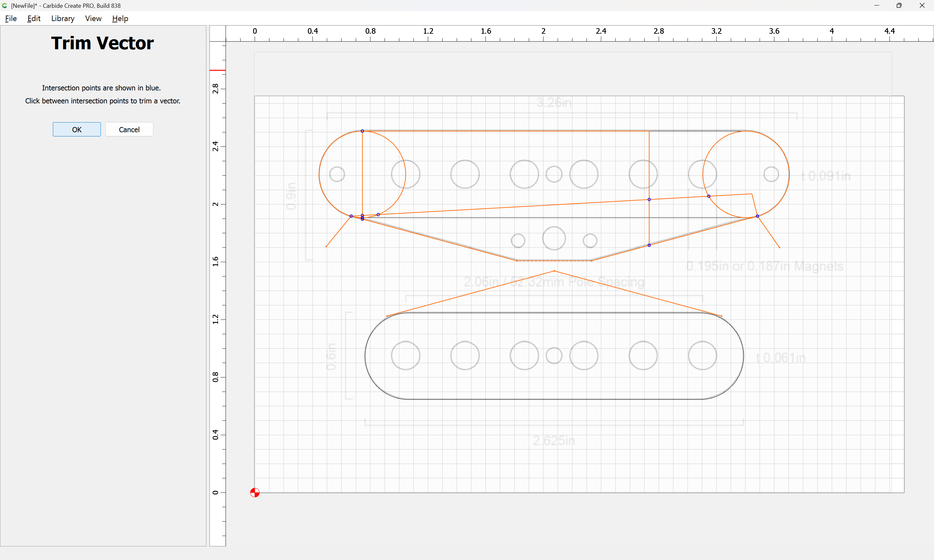The image size is (934, 560).
Task: Click the red origin marker on canvas
Action: tap(255, 493)
